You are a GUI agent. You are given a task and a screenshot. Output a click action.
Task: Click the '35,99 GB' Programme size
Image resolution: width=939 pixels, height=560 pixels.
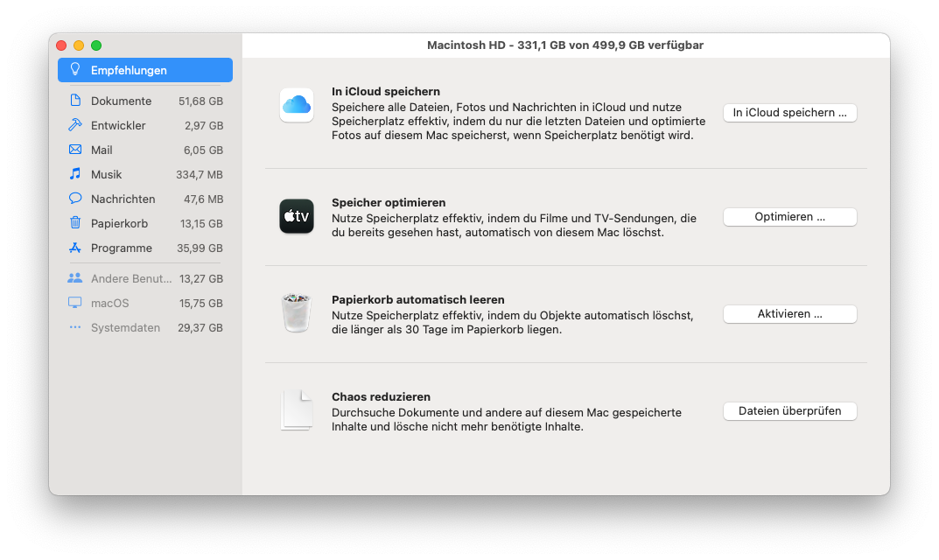[x=200, y=248]
